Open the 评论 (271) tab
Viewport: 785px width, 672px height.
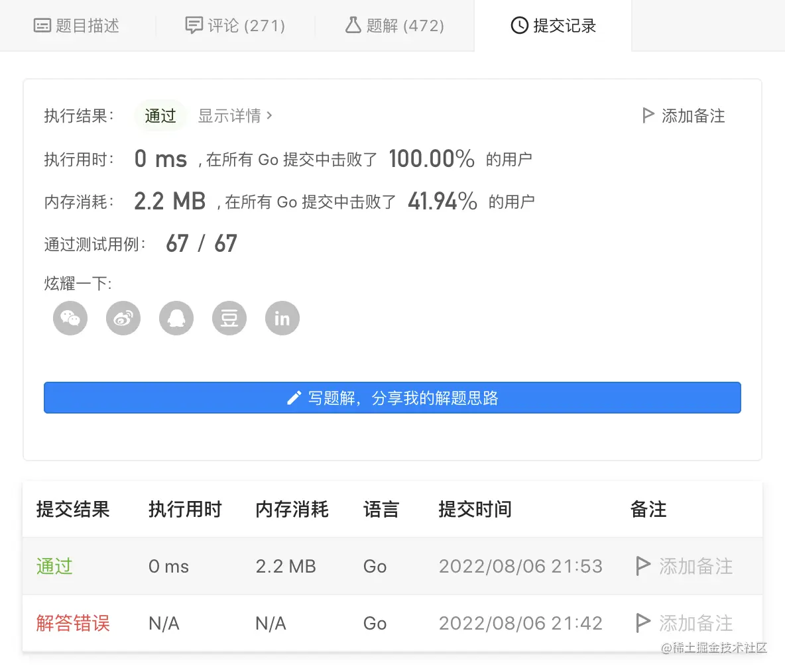click(235, 26)
